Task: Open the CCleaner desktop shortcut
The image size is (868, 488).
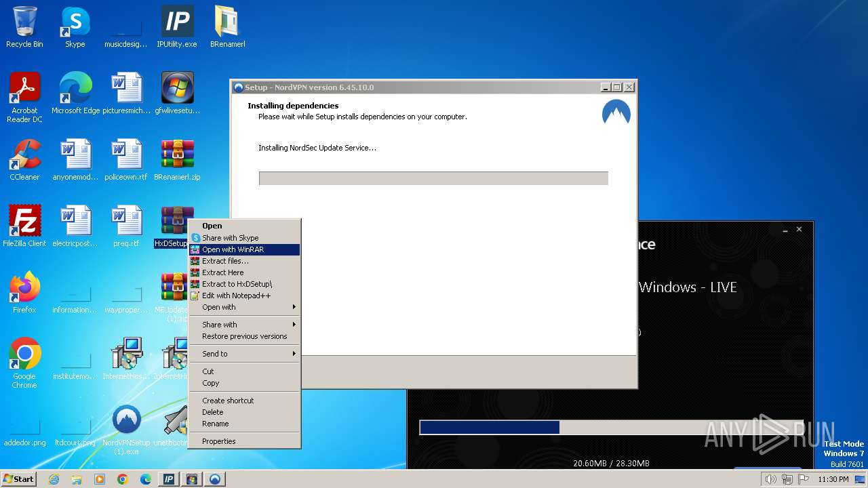Action: coord(24,160)
